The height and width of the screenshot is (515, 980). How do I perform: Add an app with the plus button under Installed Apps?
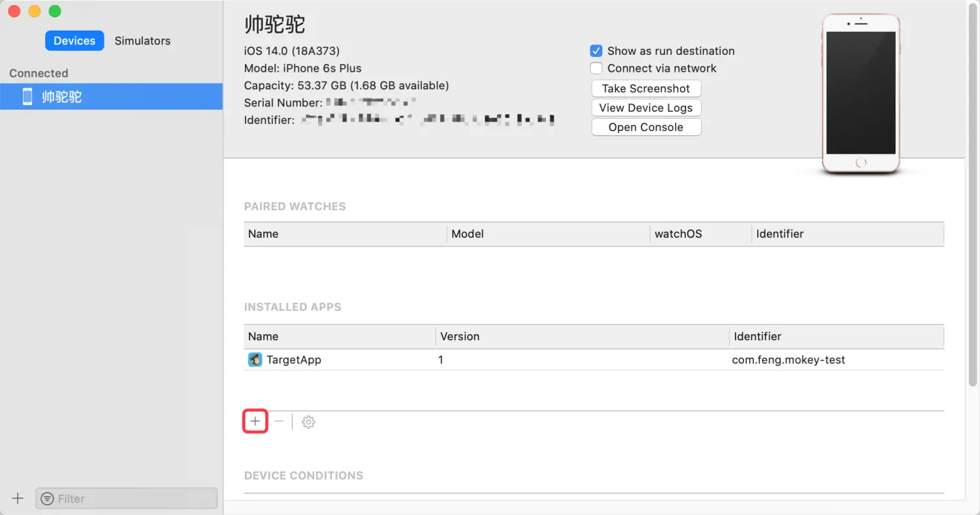tap(255, 422)
